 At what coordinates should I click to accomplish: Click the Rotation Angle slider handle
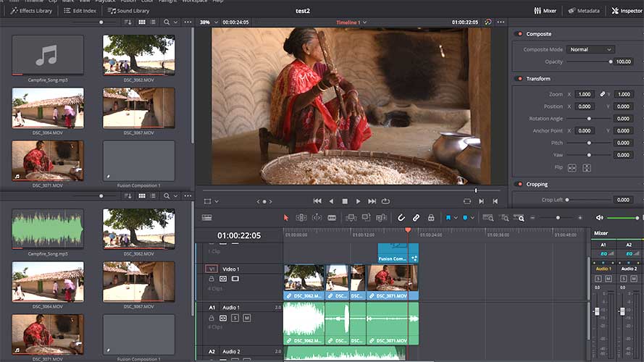coord(589,119)
